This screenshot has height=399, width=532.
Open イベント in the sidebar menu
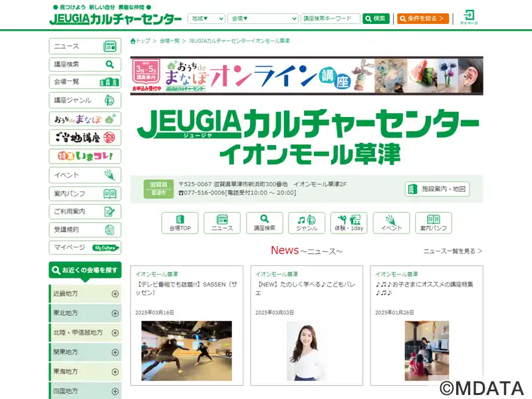click(x=85, y=175)
